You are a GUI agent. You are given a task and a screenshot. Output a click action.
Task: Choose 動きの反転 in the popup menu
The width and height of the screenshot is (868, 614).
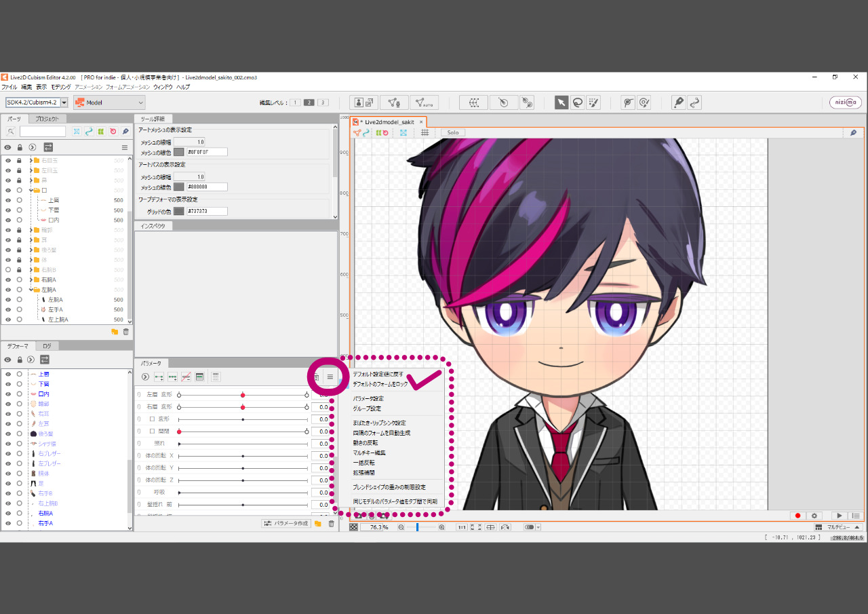click(366, 442)
